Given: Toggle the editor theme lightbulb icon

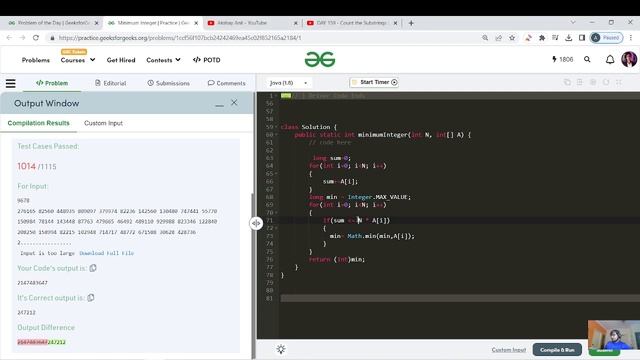Looking at the screenshot, I should (x=281, y=349).
